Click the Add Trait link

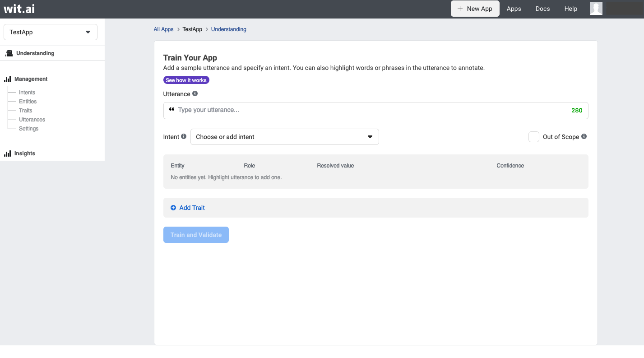192,208
